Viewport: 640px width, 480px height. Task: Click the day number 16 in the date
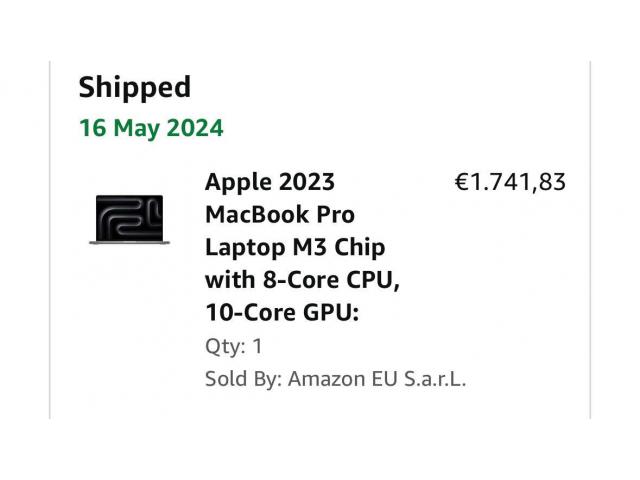92,128
